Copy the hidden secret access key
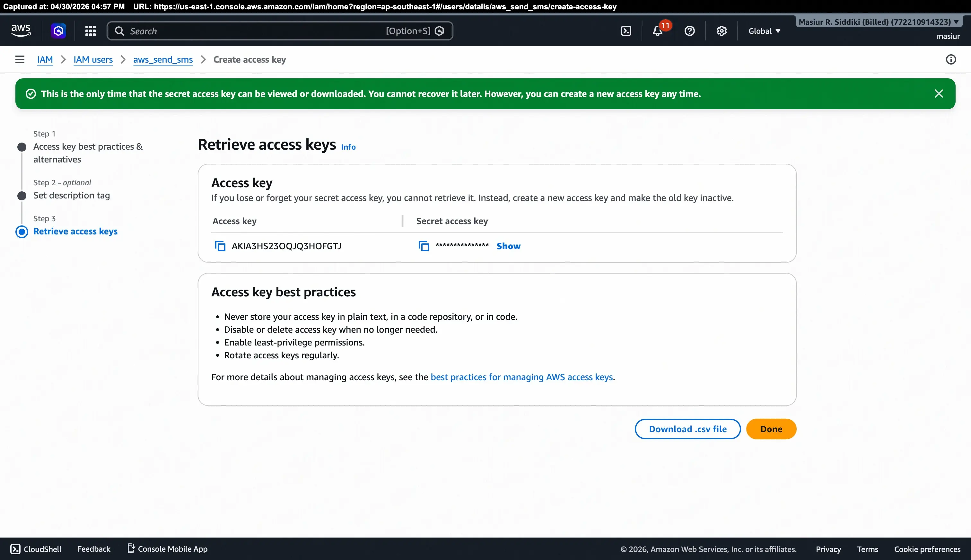The width and height of the screenshot is (971, 560). click(x=424, y=246)
